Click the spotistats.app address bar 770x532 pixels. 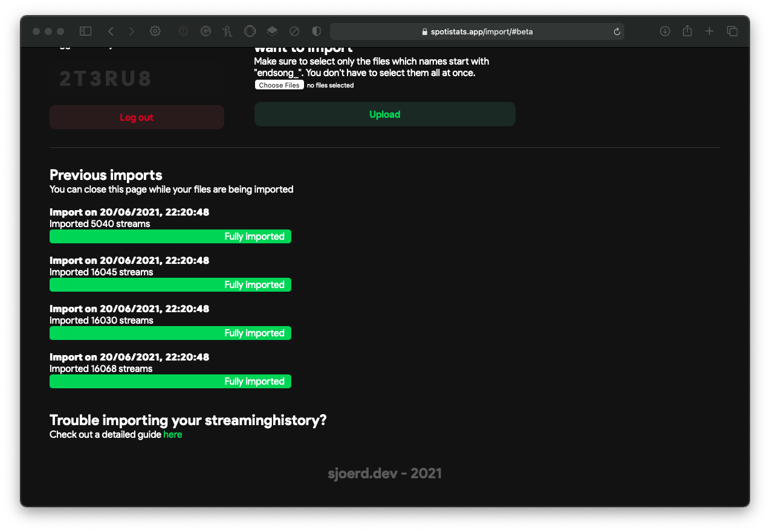[x=477, y=31]
